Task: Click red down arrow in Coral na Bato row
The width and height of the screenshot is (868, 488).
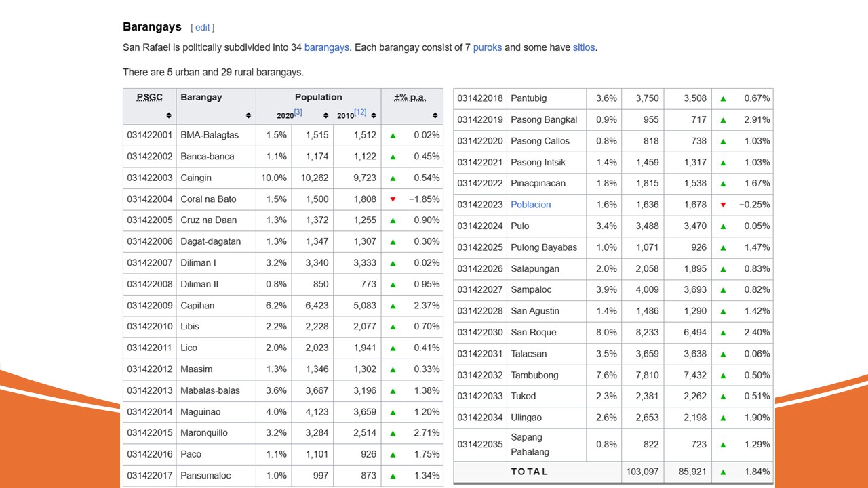Action: coord(393,199)
